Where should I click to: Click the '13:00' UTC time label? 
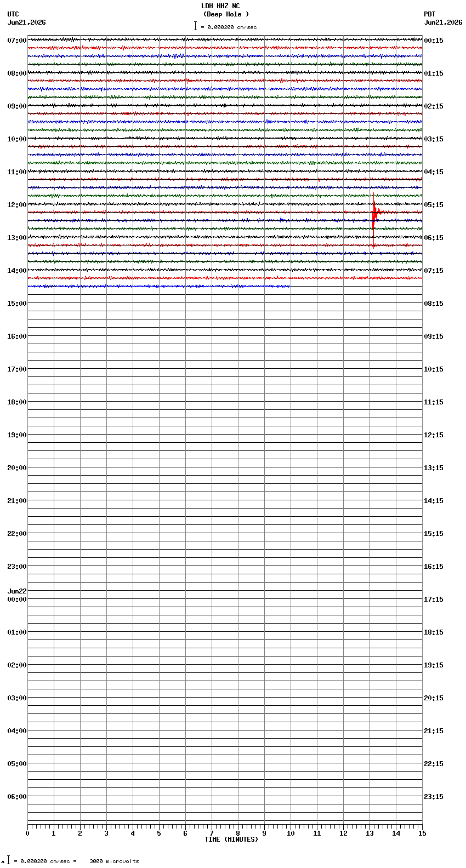pos(17,238)
